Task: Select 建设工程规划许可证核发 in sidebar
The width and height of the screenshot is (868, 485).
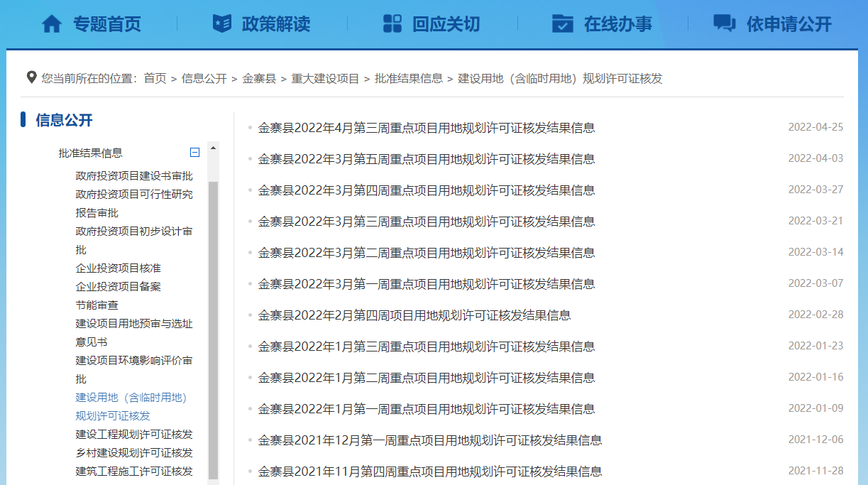Action: [x=134, y=434]
